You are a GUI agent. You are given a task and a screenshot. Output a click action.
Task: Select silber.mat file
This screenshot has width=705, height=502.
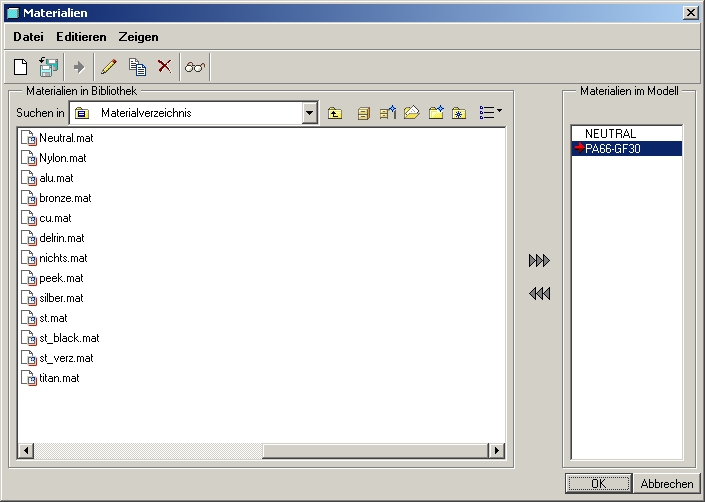click(52, 298)
